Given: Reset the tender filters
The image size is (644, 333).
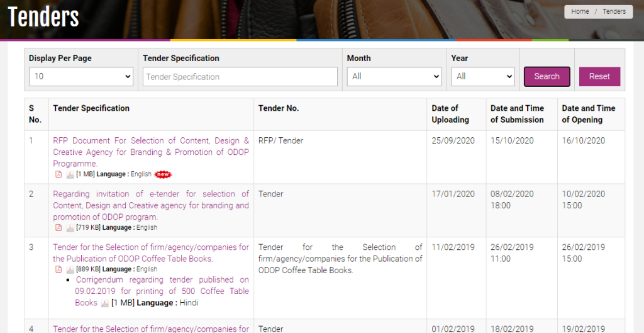Looking at the screenshot, I should (x=599, y=76).
